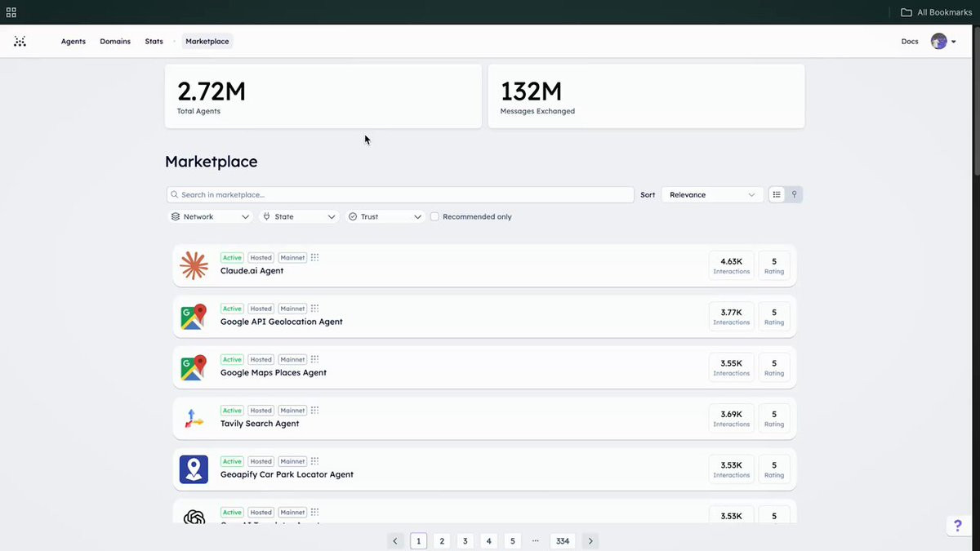This screenshot has height=551, width=980.
Task: Open the Agents nav tab
Action: click(73, 41)
